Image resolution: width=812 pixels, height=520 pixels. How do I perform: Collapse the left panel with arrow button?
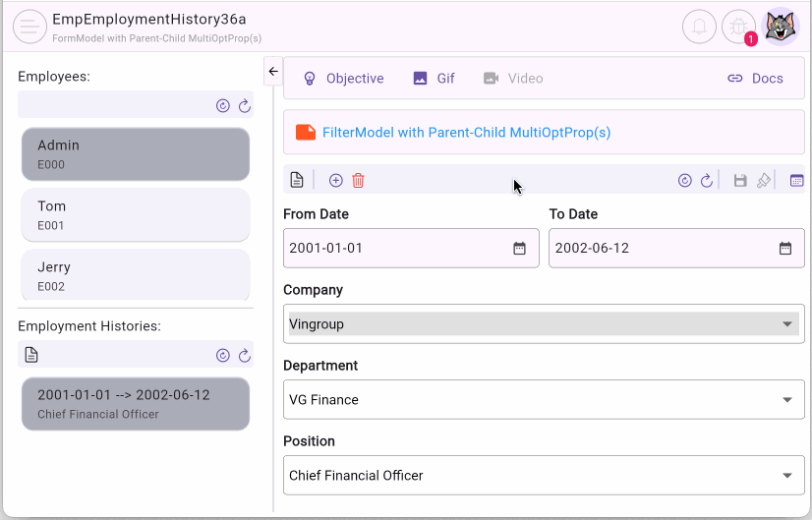pos(273,71)
